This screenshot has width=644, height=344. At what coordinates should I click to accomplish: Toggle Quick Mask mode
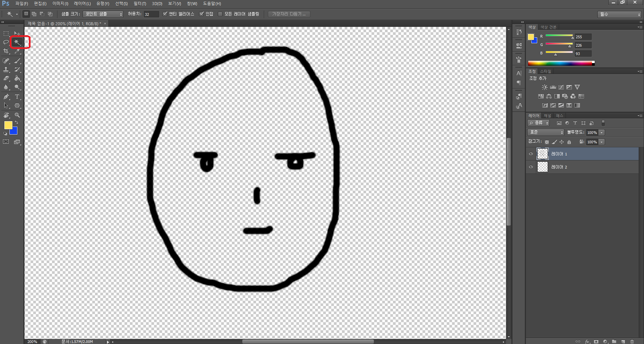pos(6,142)
